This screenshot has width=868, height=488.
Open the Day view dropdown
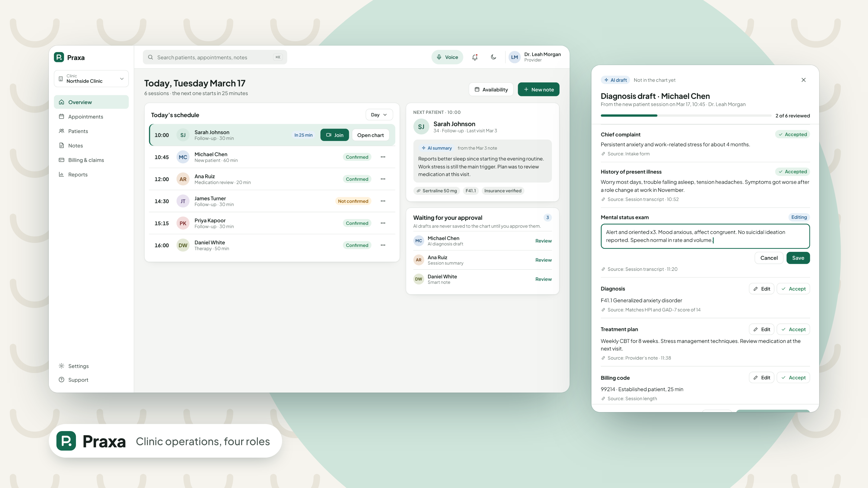tap(379, 115)
